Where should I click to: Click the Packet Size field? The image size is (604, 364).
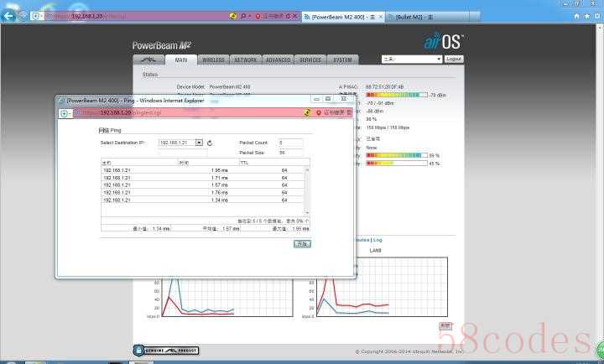pyautogui.click(x=290, y=153)
